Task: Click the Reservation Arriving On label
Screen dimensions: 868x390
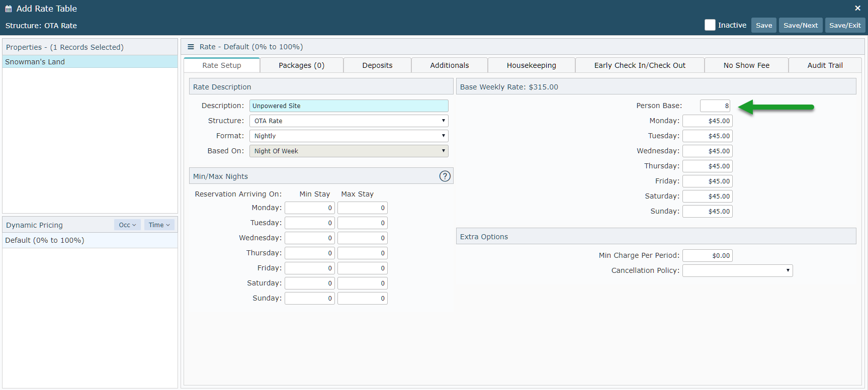Action: click(238, 194)
